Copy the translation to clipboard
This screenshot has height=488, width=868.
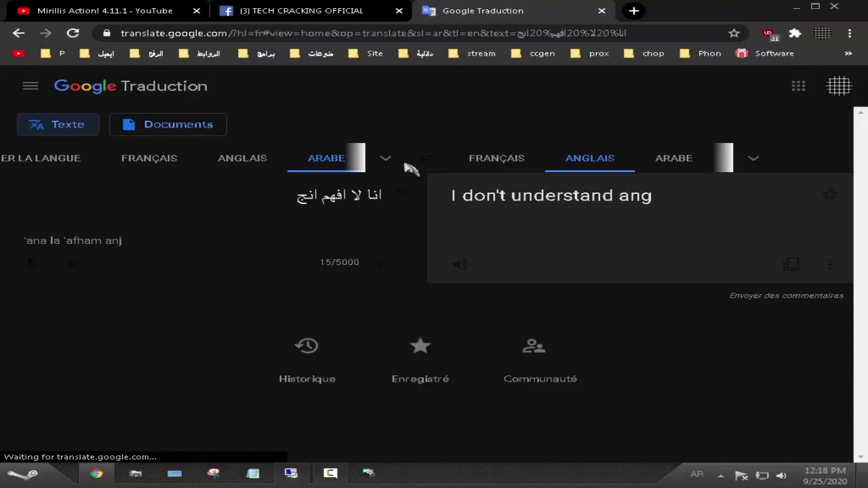click(791, 264)
